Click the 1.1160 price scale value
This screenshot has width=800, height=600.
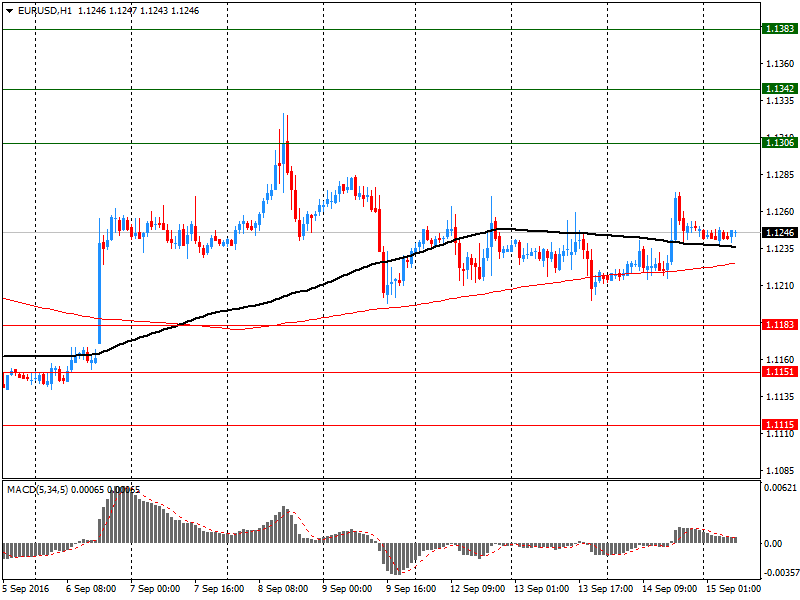click(780, 360)
